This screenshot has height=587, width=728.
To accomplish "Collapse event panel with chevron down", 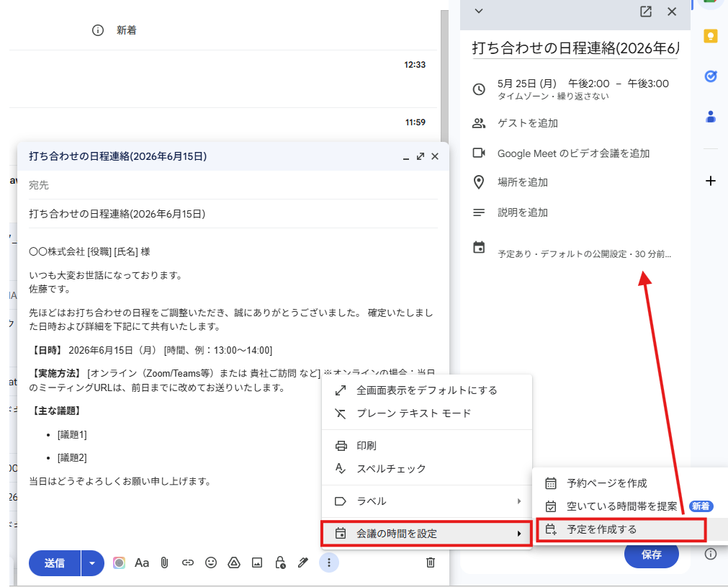I will pos(479,11).
